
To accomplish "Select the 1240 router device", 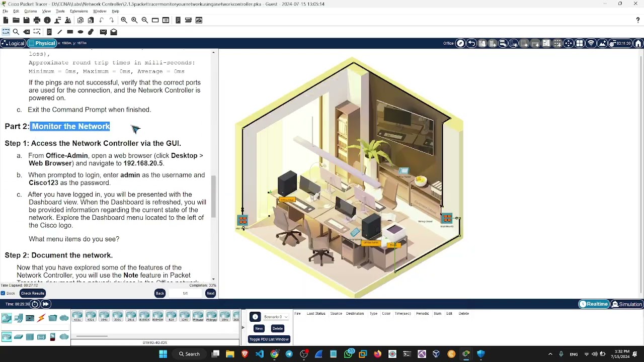I will (184, 317).
